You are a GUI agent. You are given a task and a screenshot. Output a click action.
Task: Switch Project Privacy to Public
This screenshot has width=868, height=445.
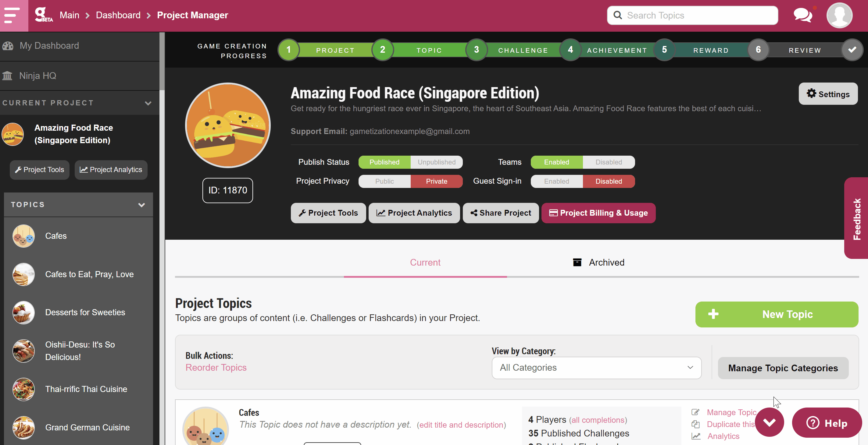click(x=384, y=182)
